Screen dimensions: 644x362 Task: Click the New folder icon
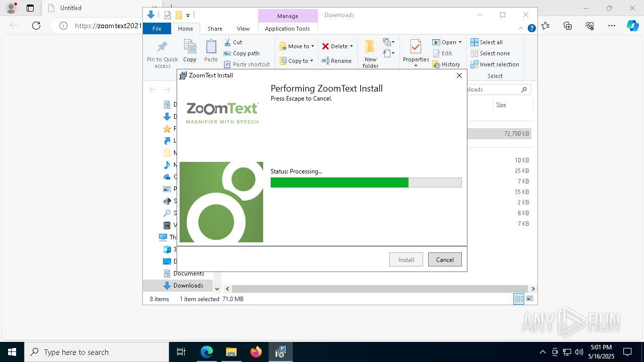click(x=370, y=47)
